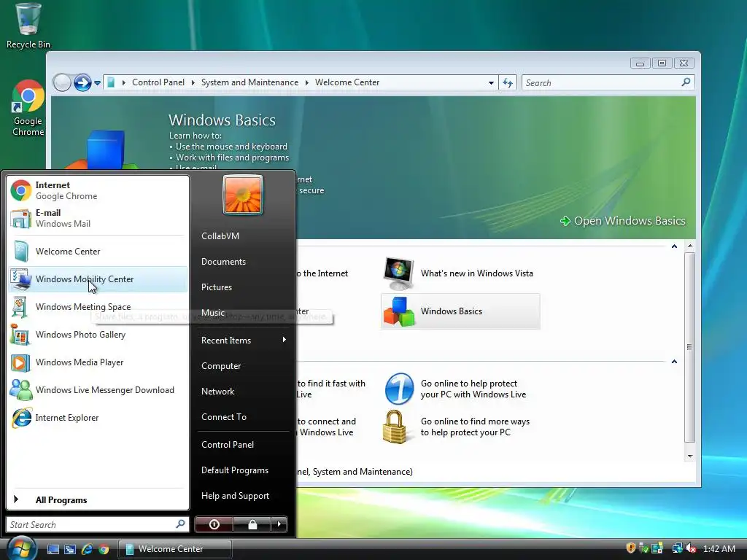Click Welcome Center taskbar button
The height and width of the screenshot is (560, 747).
tap(174, 549)
